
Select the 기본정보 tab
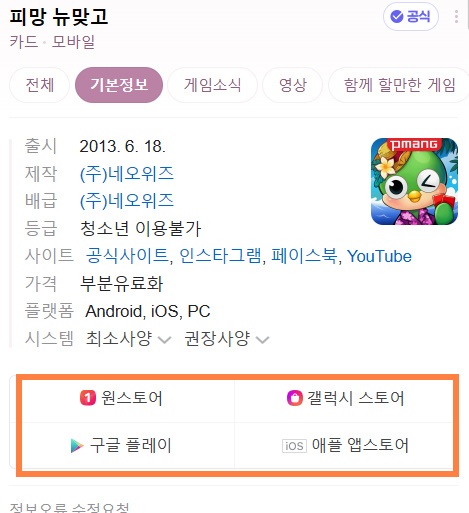click(x=119, y=85)
